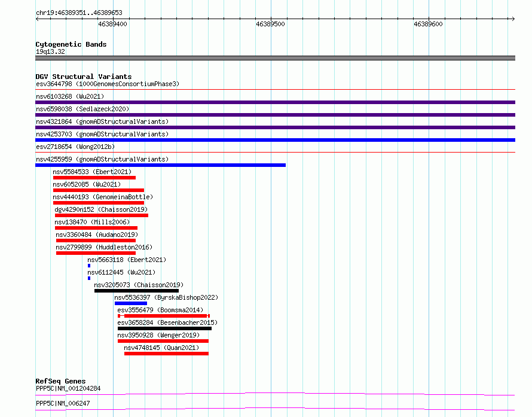The image size is (532, 417).
Task: Select variant esv3556479 (Boomsma2014) label
Action: (160, 310)
